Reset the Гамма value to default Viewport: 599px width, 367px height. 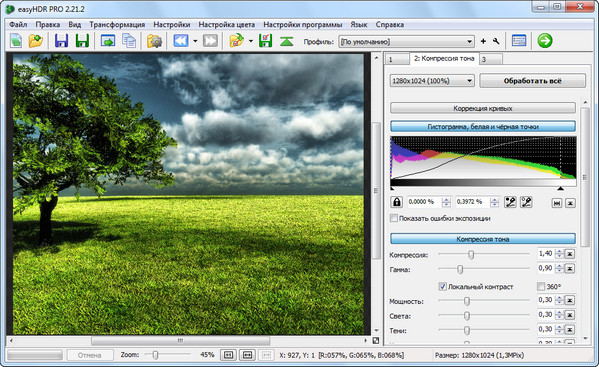(570, 269)
